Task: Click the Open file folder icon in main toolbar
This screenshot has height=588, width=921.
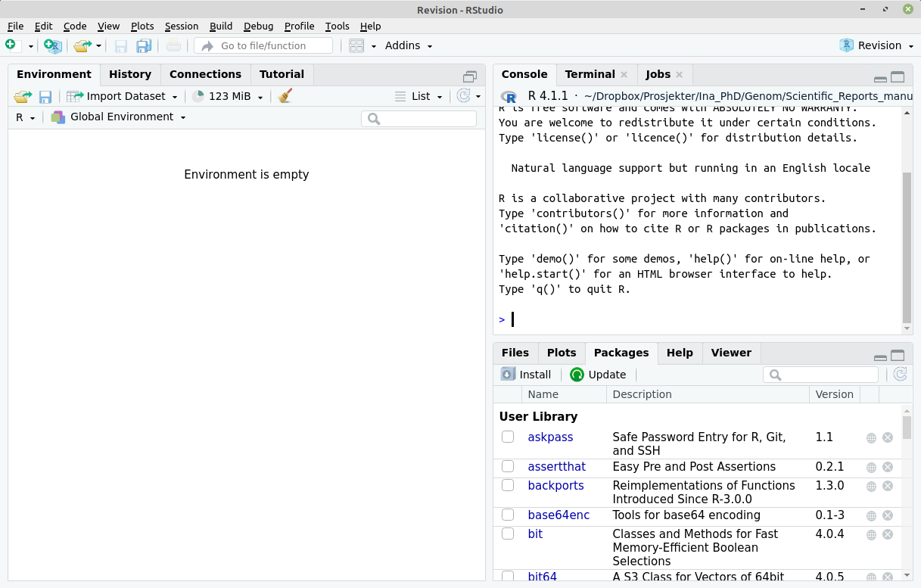Action: (82, 46)
